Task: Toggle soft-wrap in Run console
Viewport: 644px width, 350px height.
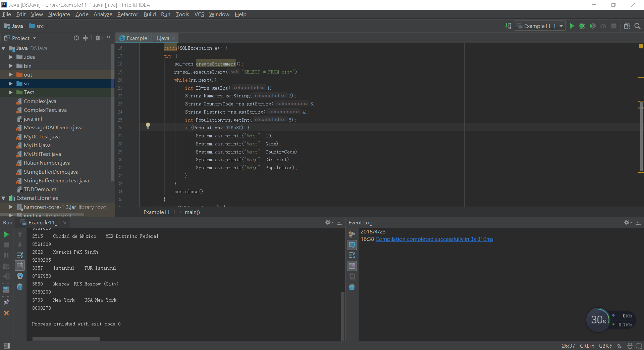Action: (20, 255)
